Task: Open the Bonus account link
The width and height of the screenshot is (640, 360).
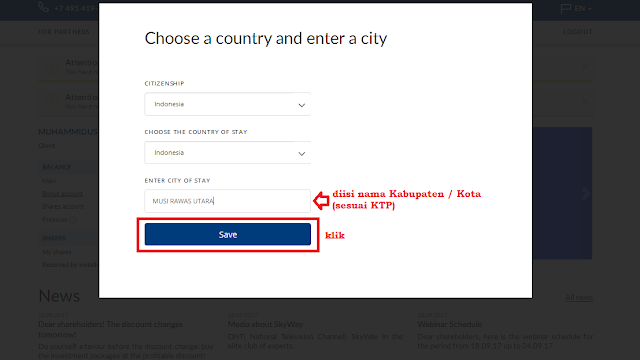Action: tap(62, 193)
